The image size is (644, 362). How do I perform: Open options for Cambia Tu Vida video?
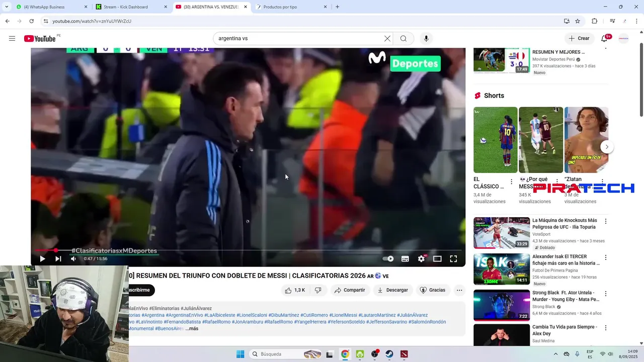click(x=606, y=328)
